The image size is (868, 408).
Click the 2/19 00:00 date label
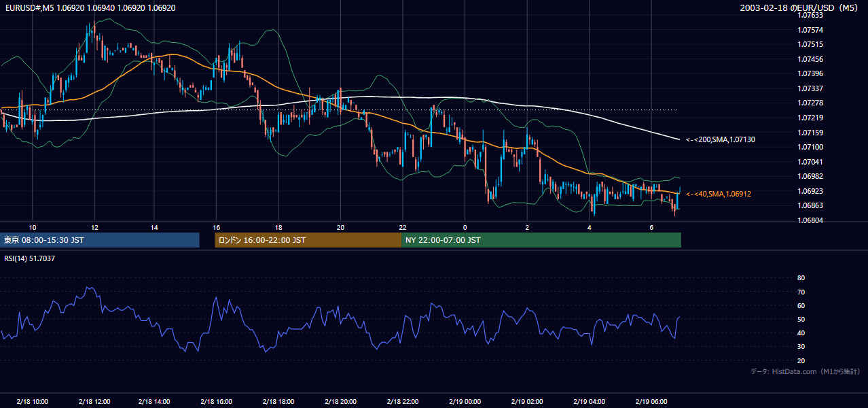[465, 401]
